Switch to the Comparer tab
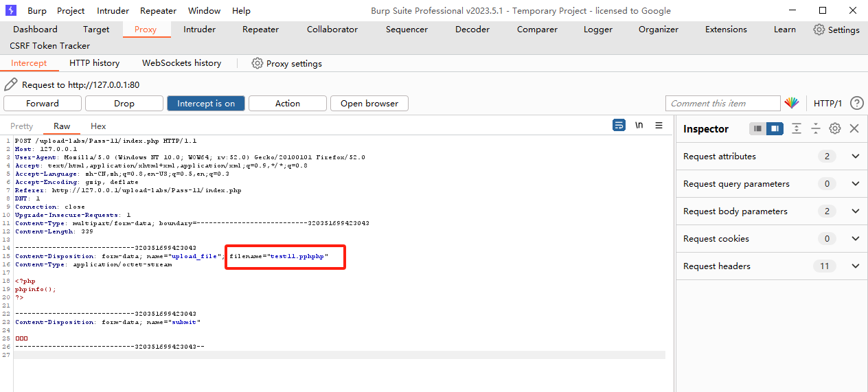 coord(537,30)
